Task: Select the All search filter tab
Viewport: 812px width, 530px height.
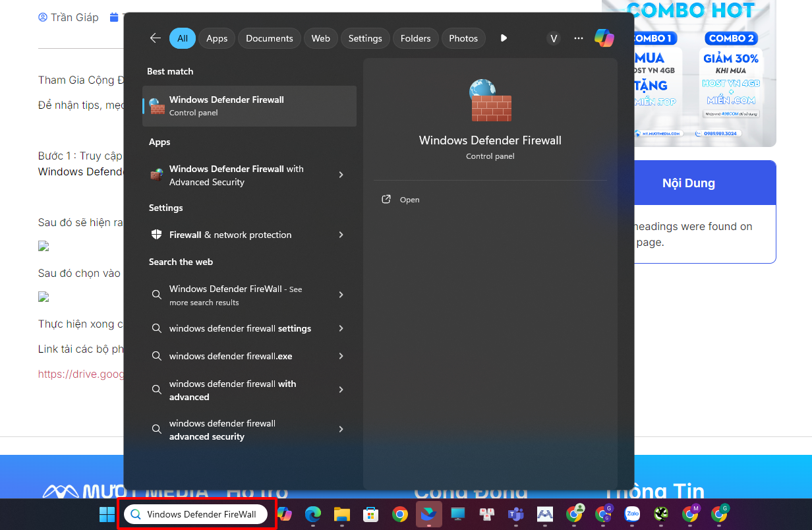Action: point(183,38)
